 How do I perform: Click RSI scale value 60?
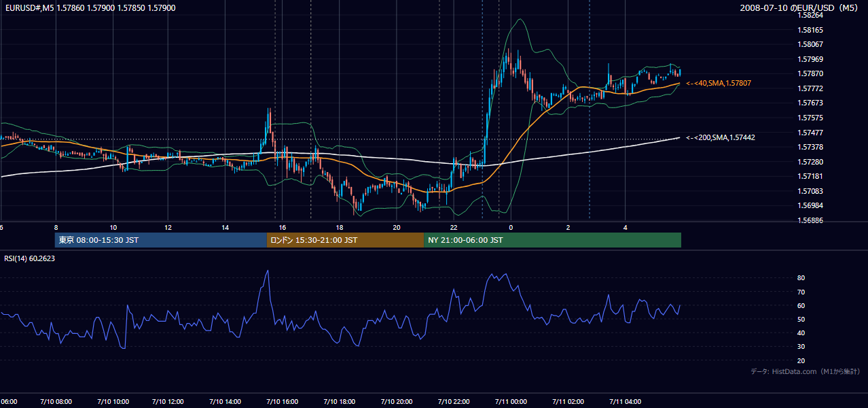[801, 305]
